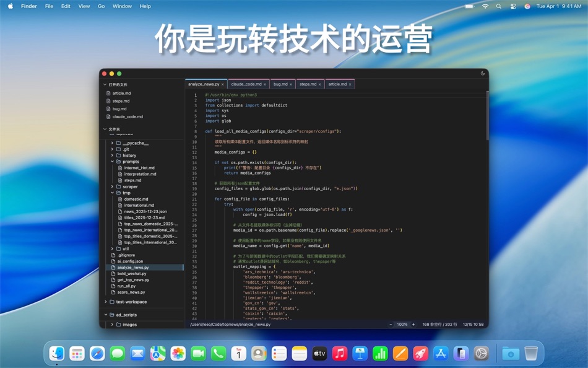Collapse the prompts folder
Screen dimensions: 588x368
point(112,162)
